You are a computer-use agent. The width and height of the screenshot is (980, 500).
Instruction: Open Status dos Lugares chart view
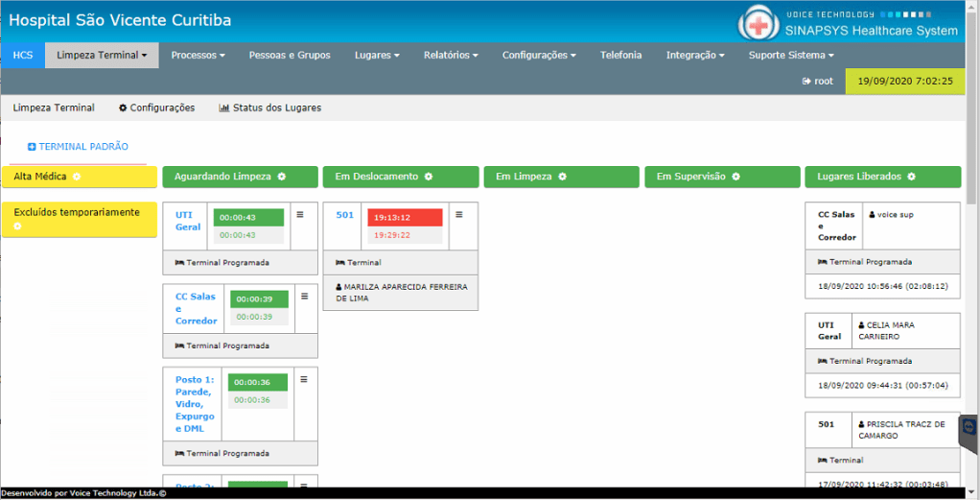[x=270, y=107]
